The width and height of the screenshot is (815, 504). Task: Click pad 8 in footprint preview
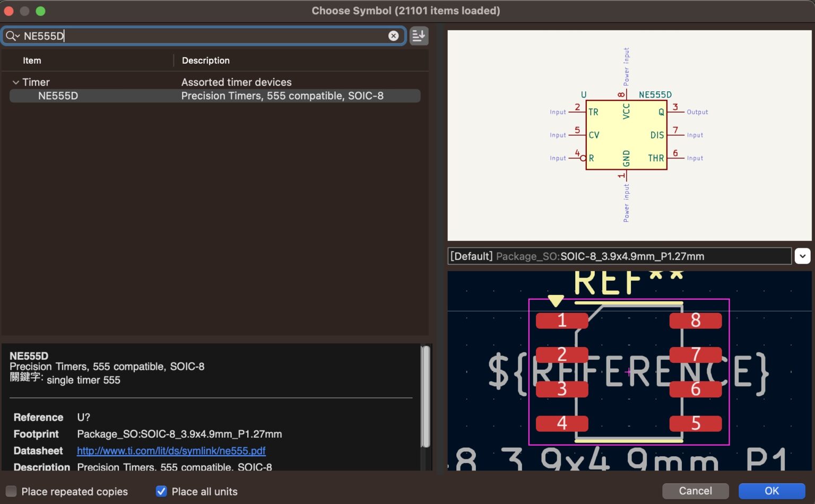pos(696,320)
